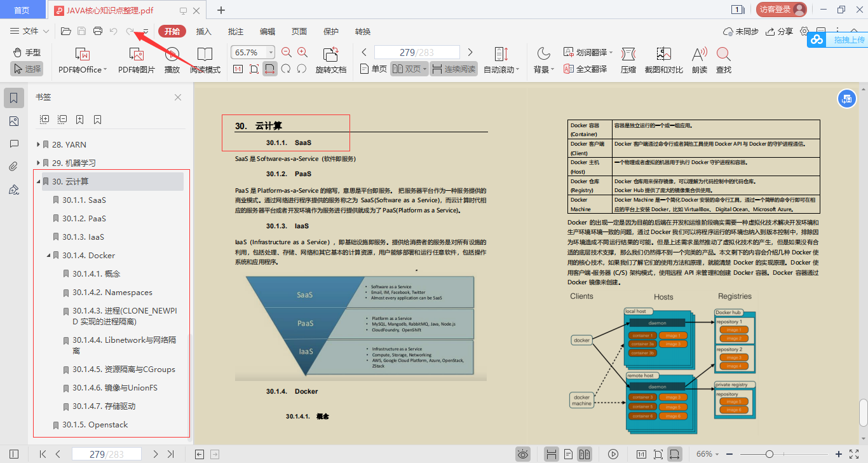This screenshot has height=463, width=868.
Task: Collapse the 30. 云计算 bookmark
Action: pos(39,182)
